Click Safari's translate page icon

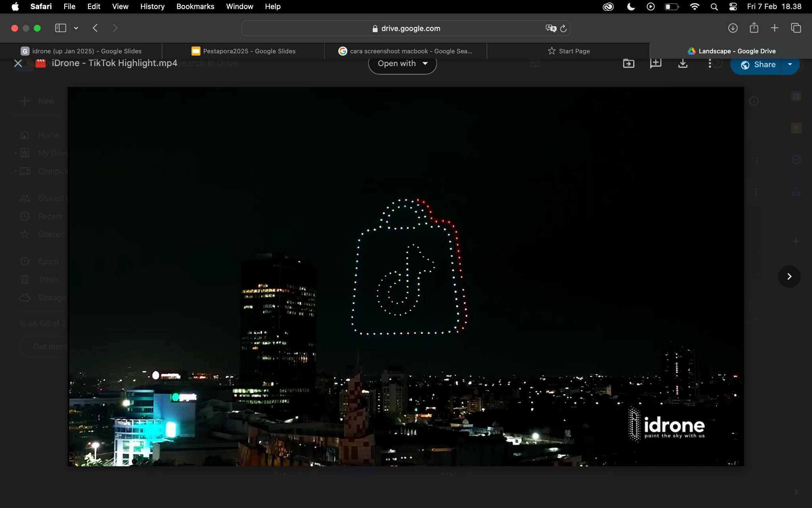pyautogui.click(x=550, y=28)
